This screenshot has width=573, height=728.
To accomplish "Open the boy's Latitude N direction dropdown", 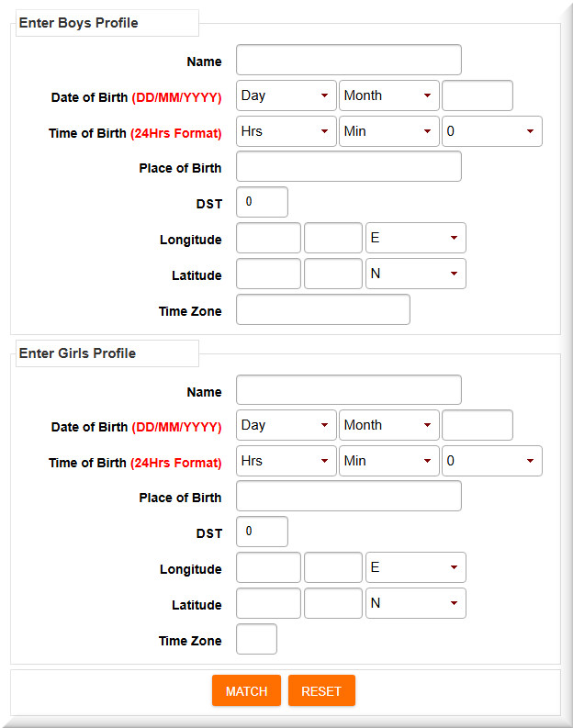I will (415, 274).
